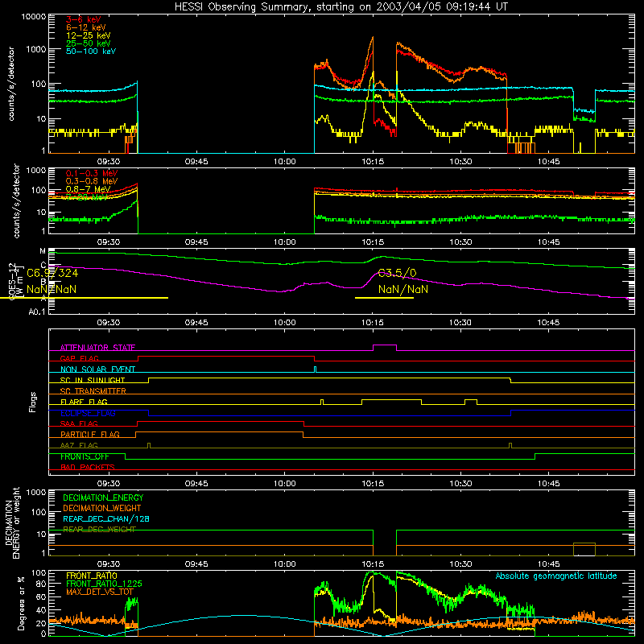This screenshot has width=644, height=644.
Task: Select the yellow FRONT_RATIO legend label
Action: click(x=92, y=576)
